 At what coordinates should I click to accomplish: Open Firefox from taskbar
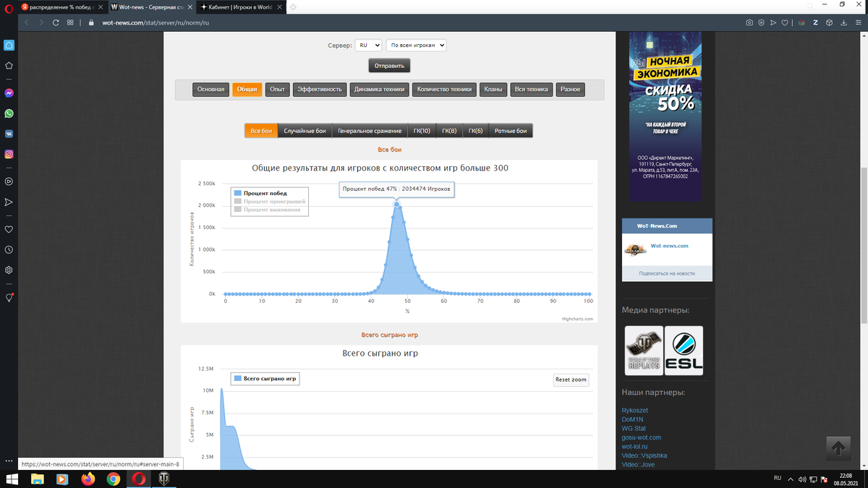tap(88, 479)
